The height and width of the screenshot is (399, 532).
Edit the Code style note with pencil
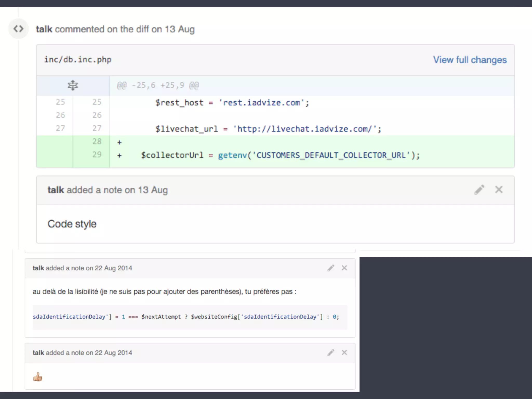coord(479,190)
